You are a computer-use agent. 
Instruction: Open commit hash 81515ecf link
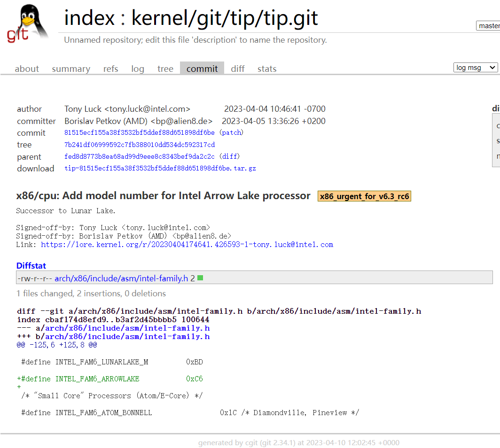[139, 133]
